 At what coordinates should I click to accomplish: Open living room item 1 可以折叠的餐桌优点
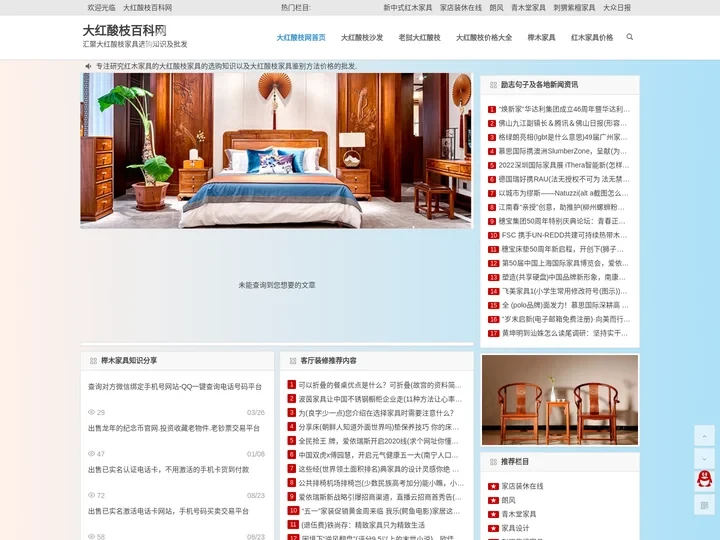[380, 385]
